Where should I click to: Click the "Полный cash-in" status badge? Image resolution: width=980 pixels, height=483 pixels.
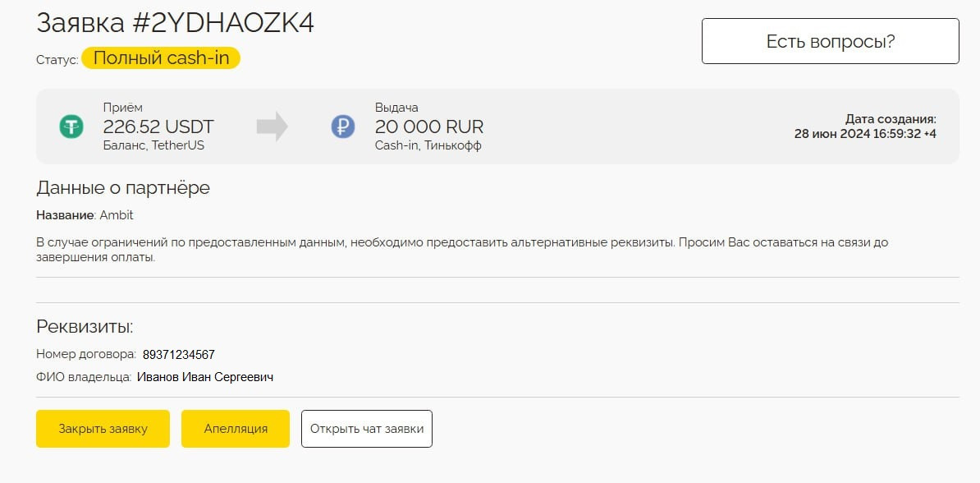pyautogui.click(x=161, y=58)
